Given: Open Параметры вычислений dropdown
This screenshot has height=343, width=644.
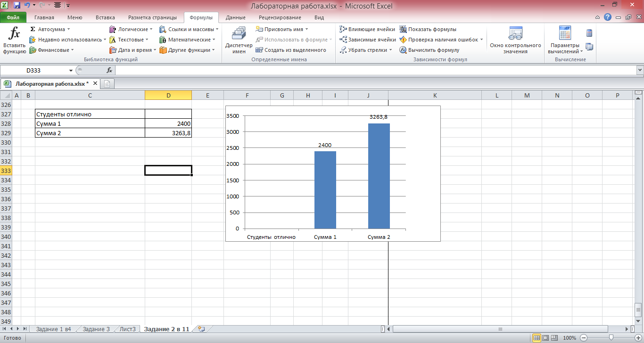Looking at the screenshot, I should tap(565, 40).
